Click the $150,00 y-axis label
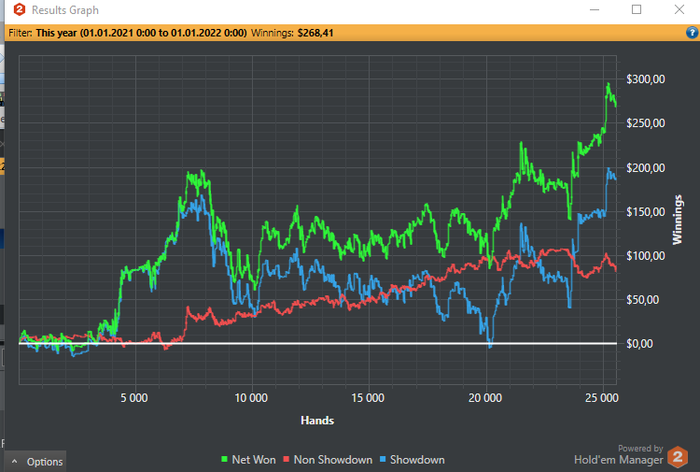Image resolution: width=700 pixels, height=472 pixels. coord(646,211)
